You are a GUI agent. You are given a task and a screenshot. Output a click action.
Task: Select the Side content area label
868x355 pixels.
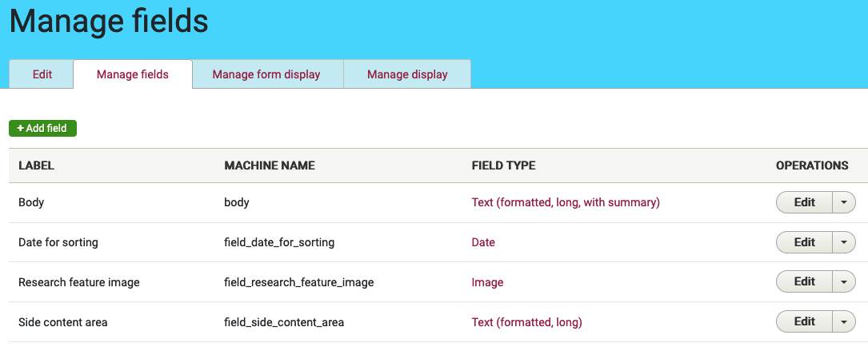63,322
